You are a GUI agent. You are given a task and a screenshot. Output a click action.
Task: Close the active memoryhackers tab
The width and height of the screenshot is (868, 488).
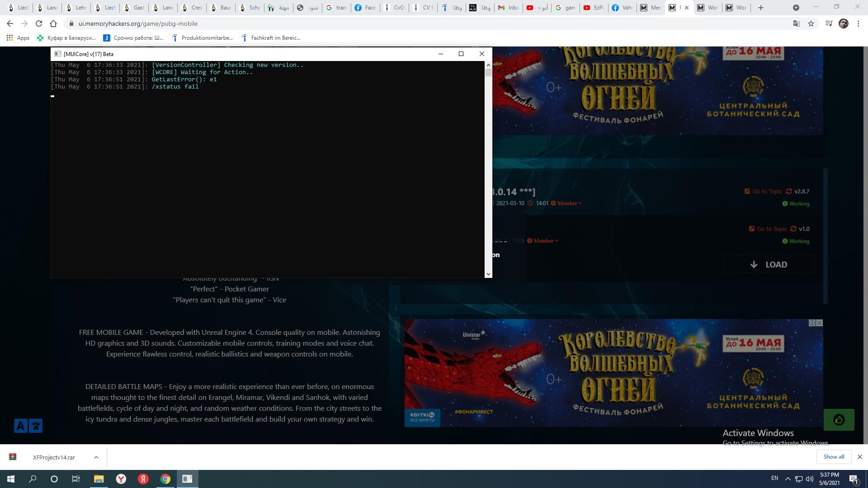pos(687,8)
